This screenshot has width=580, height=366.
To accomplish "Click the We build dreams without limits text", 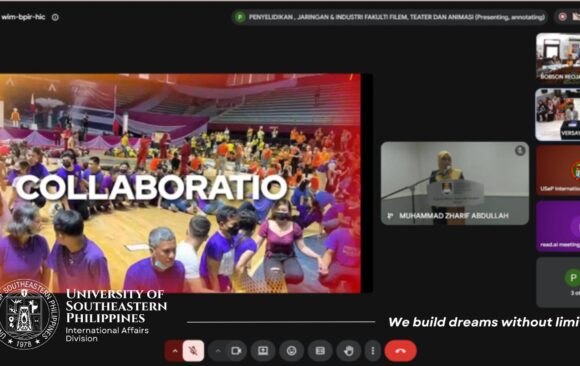I will pyautogui.click(x=484, y=322).
